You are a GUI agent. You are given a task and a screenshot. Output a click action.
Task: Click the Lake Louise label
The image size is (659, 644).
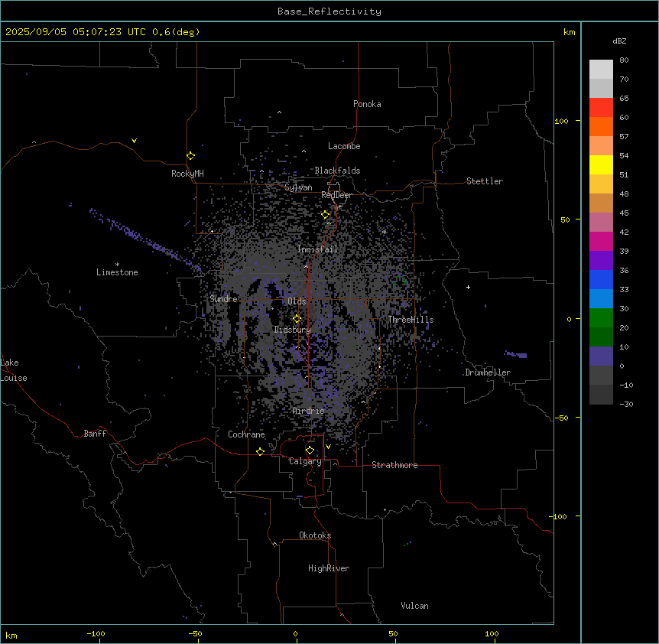pyautogui.click(x=14, y=370)
